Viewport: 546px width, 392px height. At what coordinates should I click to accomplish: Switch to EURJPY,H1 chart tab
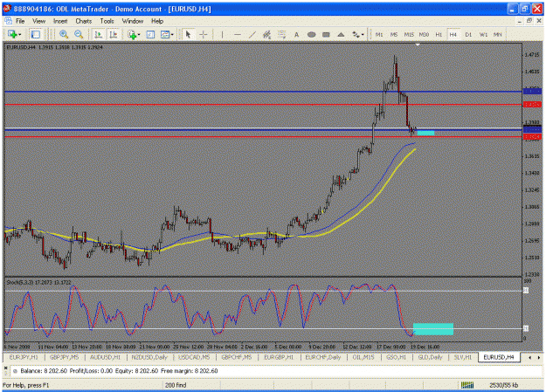[x=24, y=357]
